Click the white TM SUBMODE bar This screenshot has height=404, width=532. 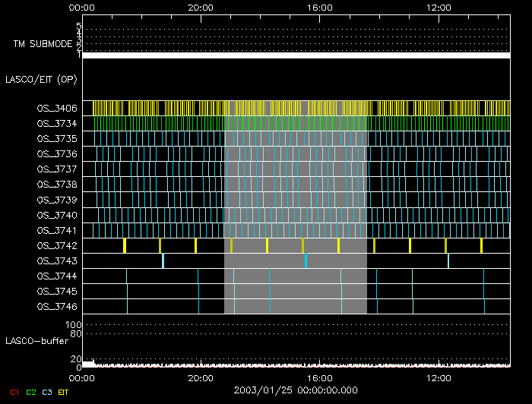tap(296, 55)
